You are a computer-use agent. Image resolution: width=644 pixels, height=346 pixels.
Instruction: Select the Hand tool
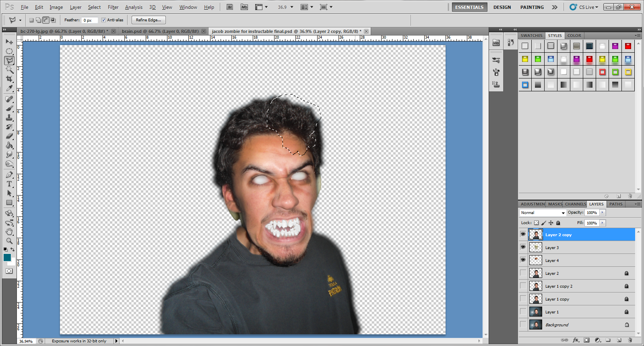[x=9, y=232]
